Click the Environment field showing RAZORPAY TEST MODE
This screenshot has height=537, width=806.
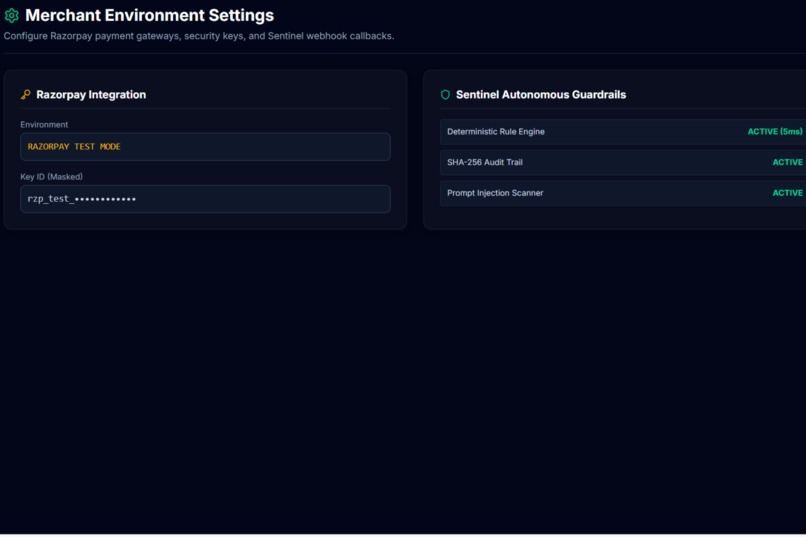(x=205, y=147)
